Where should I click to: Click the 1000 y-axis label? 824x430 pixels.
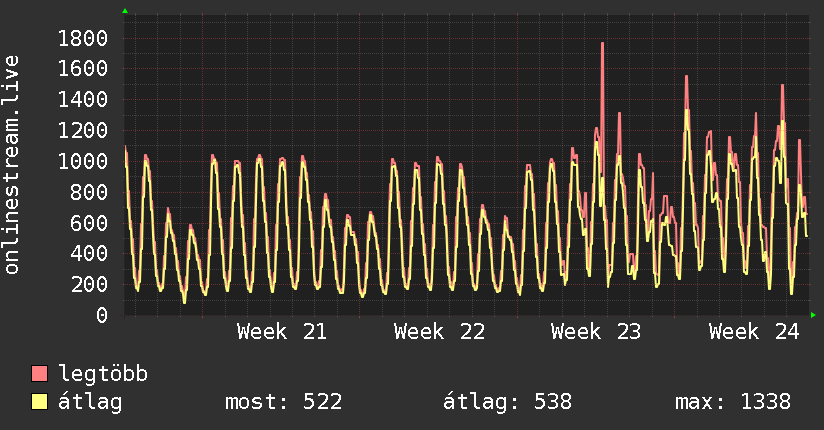point(83,161)
